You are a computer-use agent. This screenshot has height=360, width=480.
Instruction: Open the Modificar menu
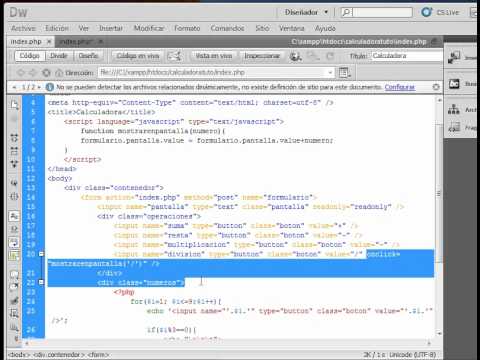[149, 28]
